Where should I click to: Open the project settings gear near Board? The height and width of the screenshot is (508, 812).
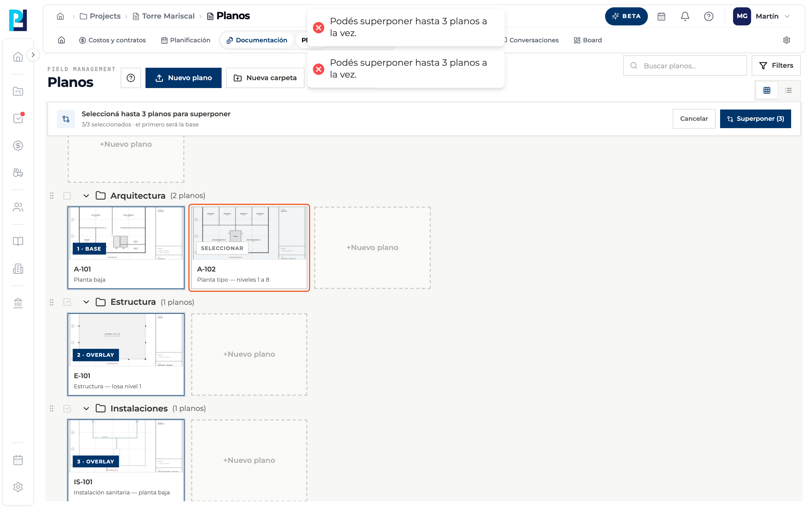(x=787, y=40)
